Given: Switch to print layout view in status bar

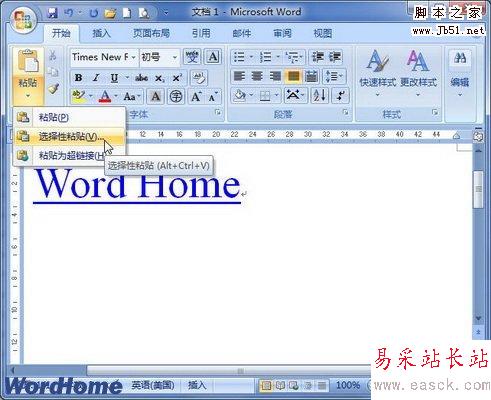Looking at the screenshot, I should point(266,386).
